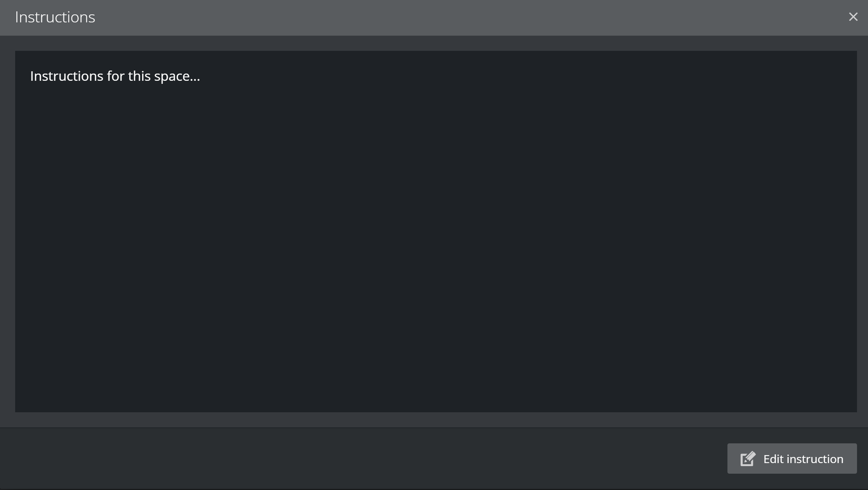Start editing the space instruction
Viewport: 868px width, 490px height.
[x=791, y=459]
